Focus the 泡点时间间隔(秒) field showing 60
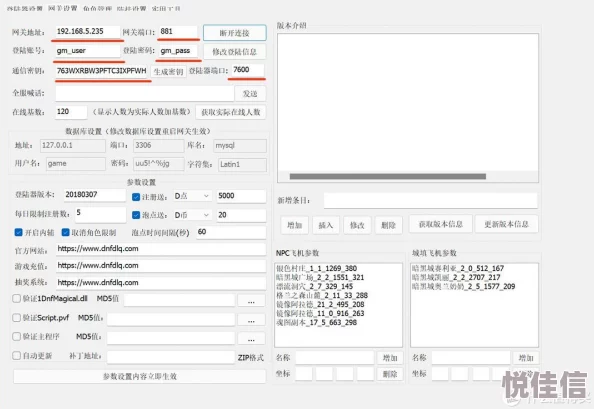The height and width of the screenshot is (409, 594). coord(231,232)
